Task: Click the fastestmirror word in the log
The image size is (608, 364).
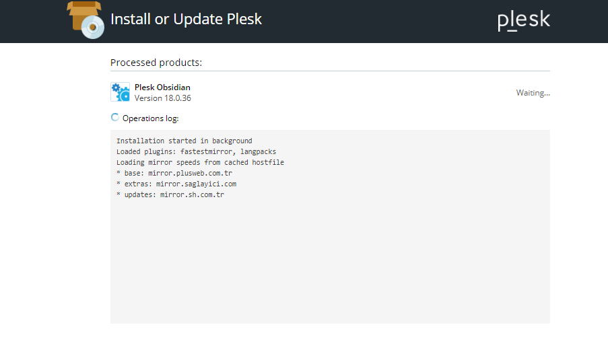Action: click(206, 151)
